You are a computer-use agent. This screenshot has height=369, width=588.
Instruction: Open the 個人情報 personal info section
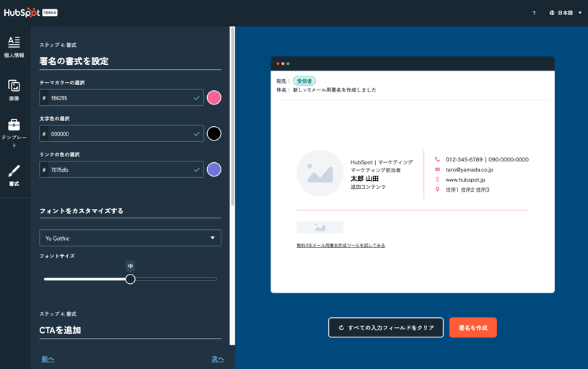tap(14, 47)
